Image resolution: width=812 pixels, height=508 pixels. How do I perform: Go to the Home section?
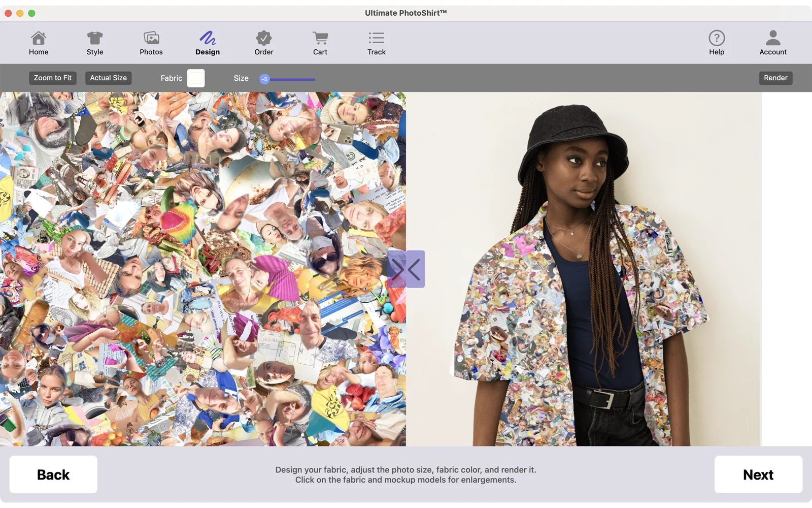(39, 43)
